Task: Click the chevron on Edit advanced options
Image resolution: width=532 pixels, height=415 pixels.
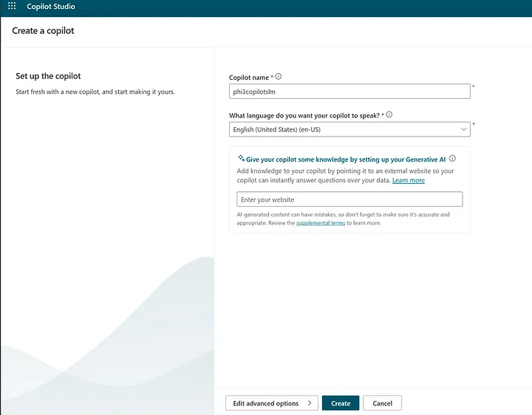Action: [310, 402]
